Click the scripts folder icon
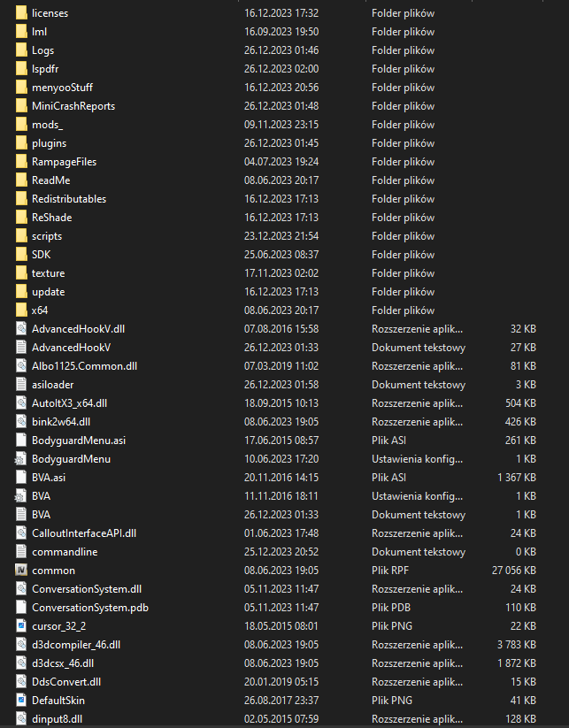Screen dimensions: 569x728 coord(21,236)
